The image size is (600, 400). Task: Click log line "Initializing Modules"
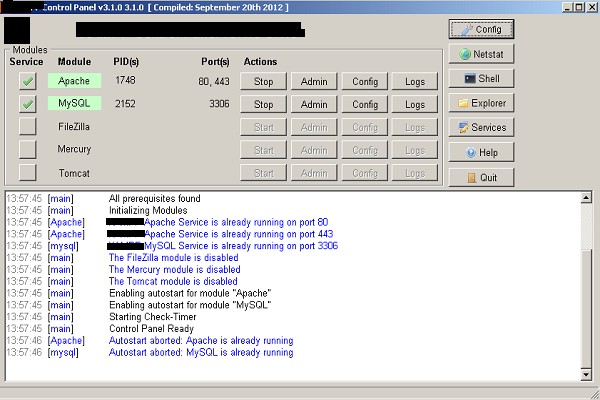pos(148,211)
